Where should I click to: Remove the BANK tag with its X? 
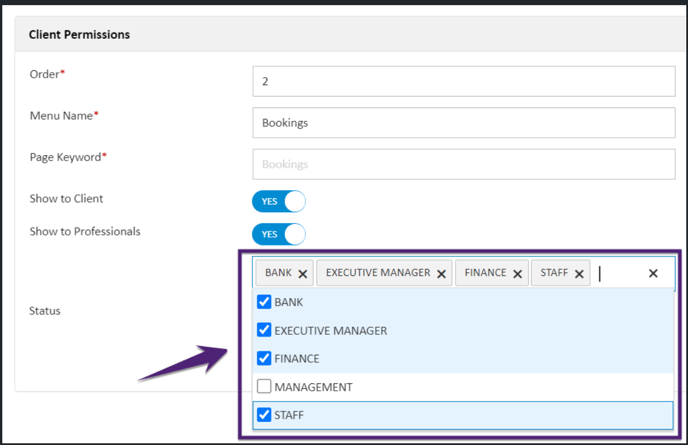tap(303, 274)
